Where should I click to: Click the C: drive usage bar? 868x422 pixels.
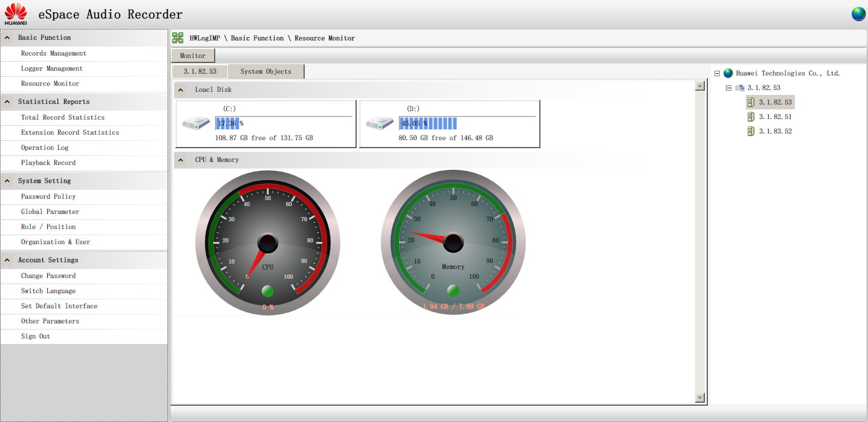pyautogui.click(x=283, y=123)
